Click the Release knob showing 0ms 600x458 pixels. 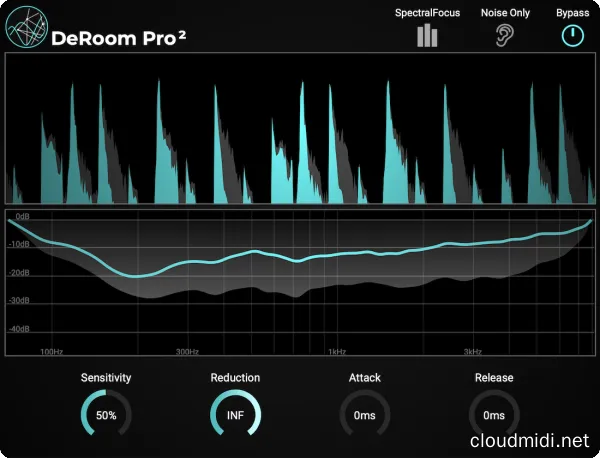[x=494, y=414]
